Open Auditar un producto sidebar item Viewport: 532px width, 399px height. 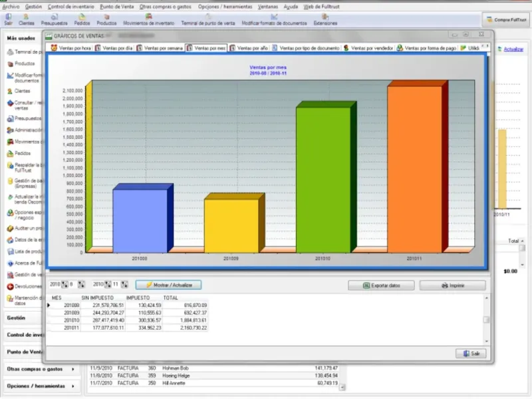[24, 228]
